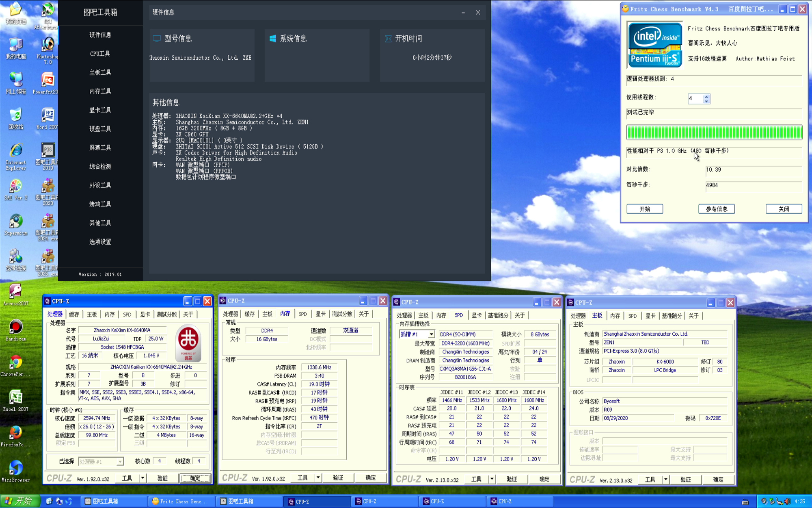Minimize the 硬件信息 toolbox window

pos(463,13)
